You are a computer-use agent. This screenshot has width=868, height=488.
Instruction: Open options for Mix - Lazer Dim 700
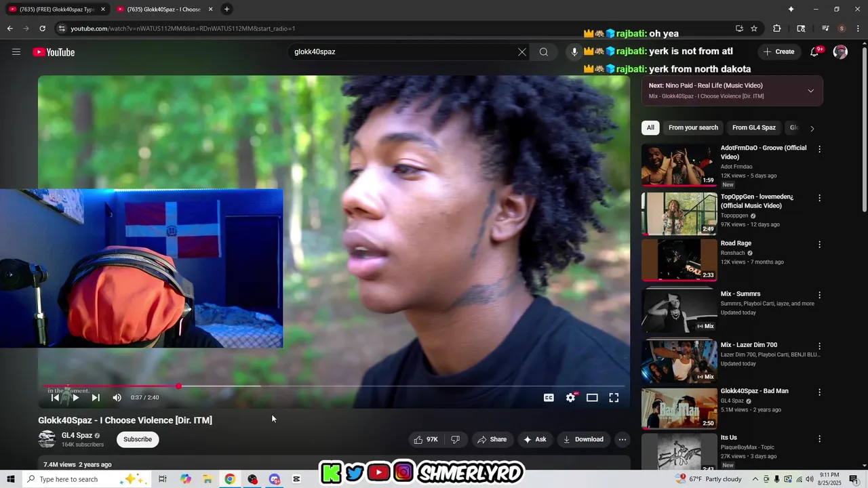[819, 346]
